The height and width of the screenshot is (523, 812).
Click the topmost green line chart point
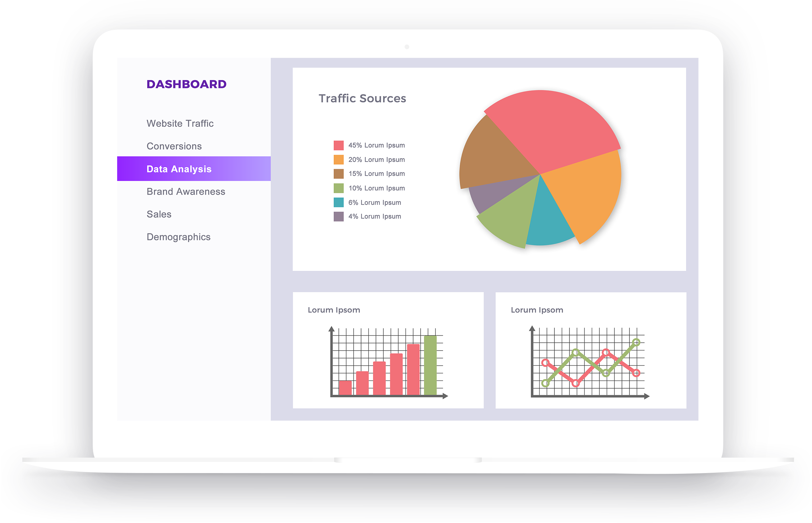(x=636, y=342)
